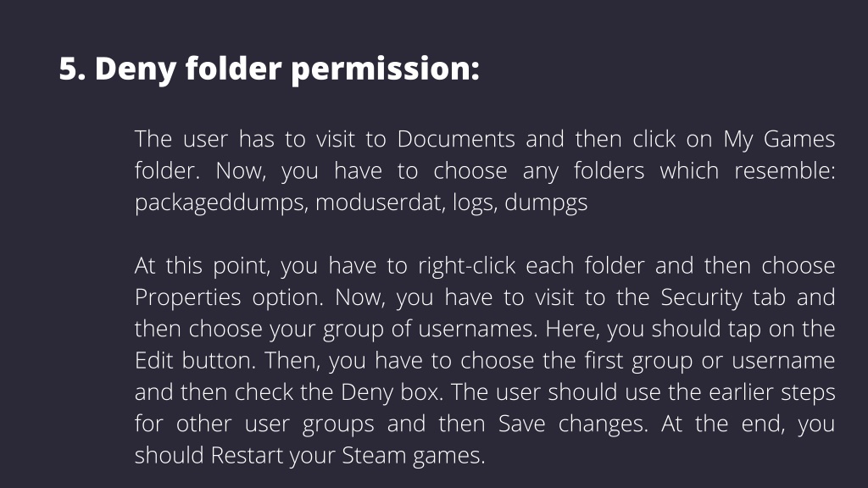Click the word "usernames."

[478, 330]
